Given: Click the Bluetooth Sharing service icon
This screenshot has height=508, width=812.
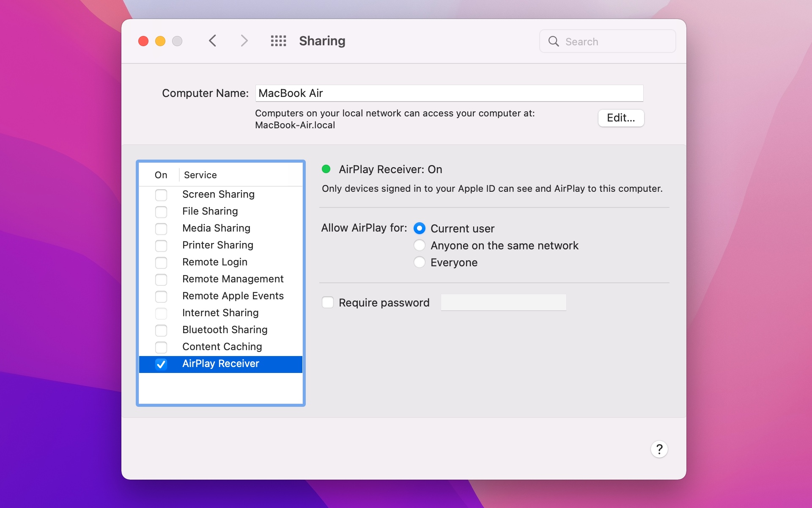Looking at the screenshot, I should click(161, 329).
